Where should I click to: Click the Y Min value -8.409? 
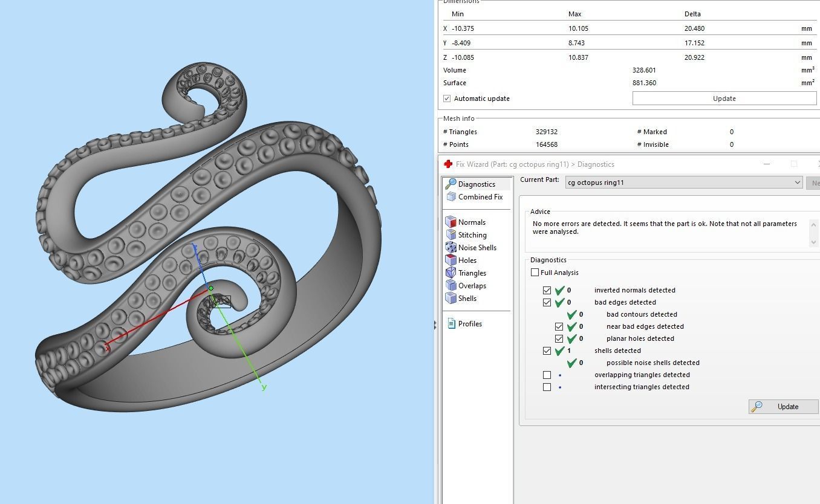tap(461, 43)
